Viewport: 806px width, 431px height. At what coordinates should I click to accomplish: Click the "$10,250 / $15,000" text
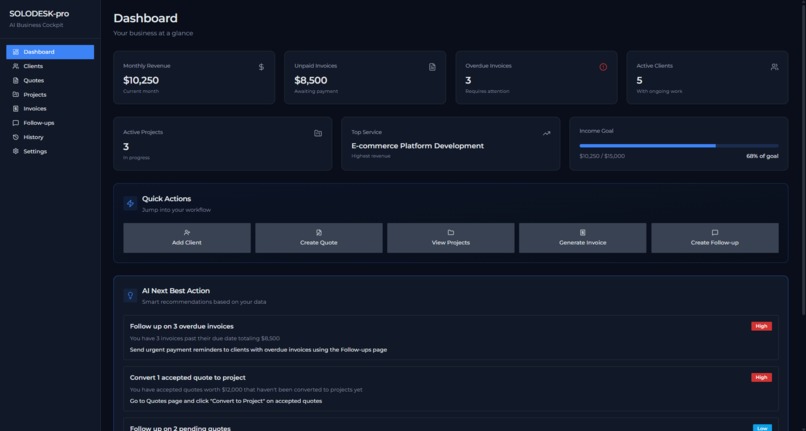point(602,156)
